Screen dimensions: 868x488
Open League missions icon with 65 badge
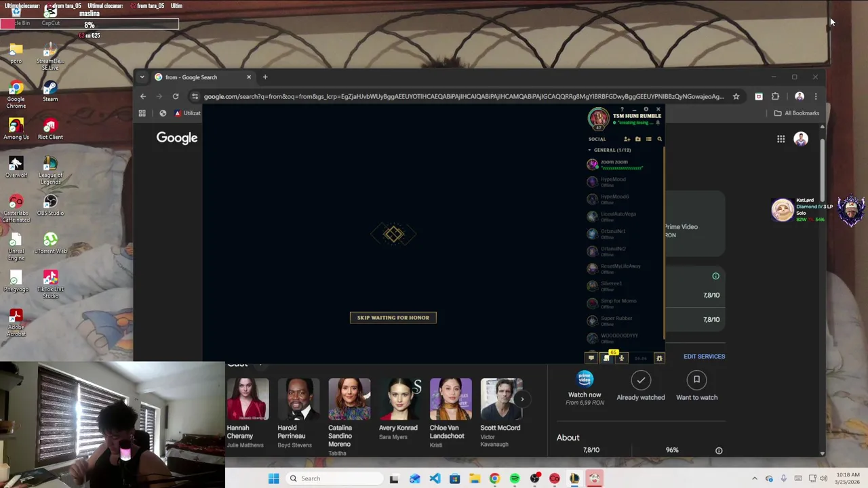[608, 357]
